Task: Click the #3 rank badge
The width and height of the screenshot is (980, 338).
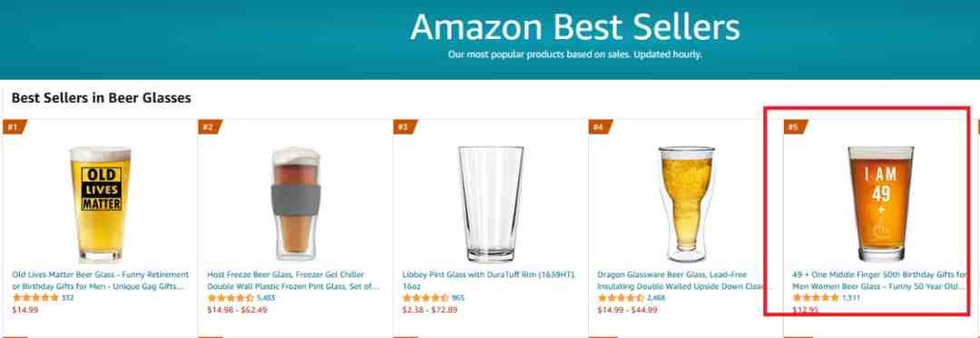Action: click(x=404, y=127)
